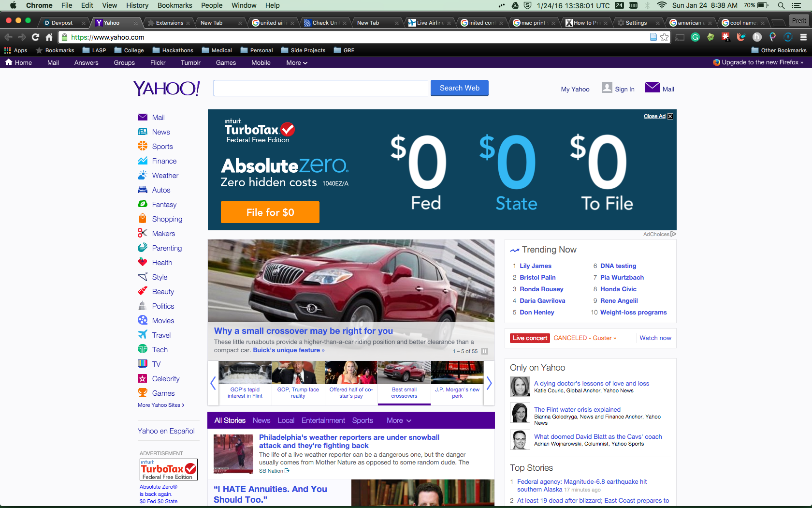Open the Travel airplane icon
This screenshot has width=812, height=508.
click(x=143, y=335)
